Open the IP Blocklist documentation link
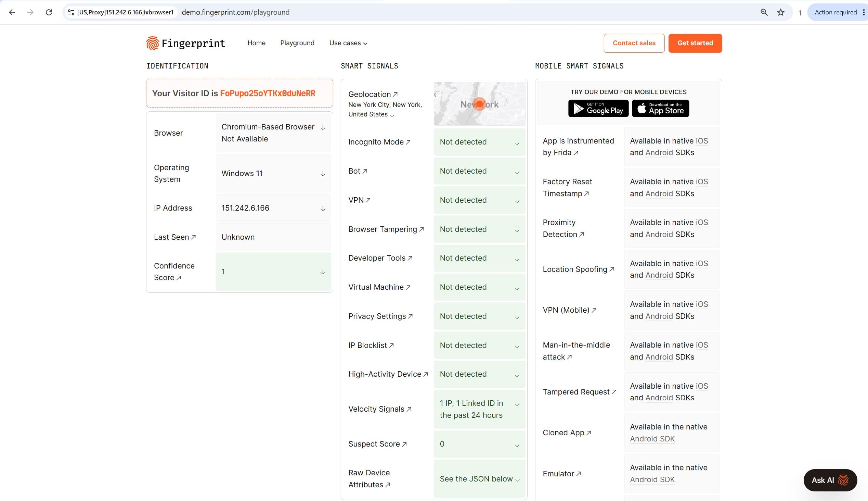The width and height of the screenshot is (868, 501). (371, 345)
